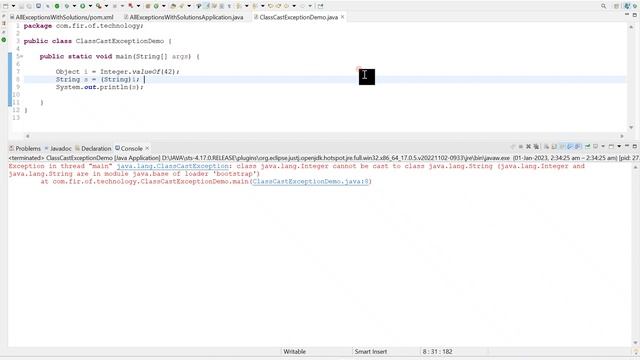The height and width of the screenshot is (360, 640).
Task: Toggle Scroll Lock in the Console toolbar
Action: pyautogui.click(x=553, y=147)
